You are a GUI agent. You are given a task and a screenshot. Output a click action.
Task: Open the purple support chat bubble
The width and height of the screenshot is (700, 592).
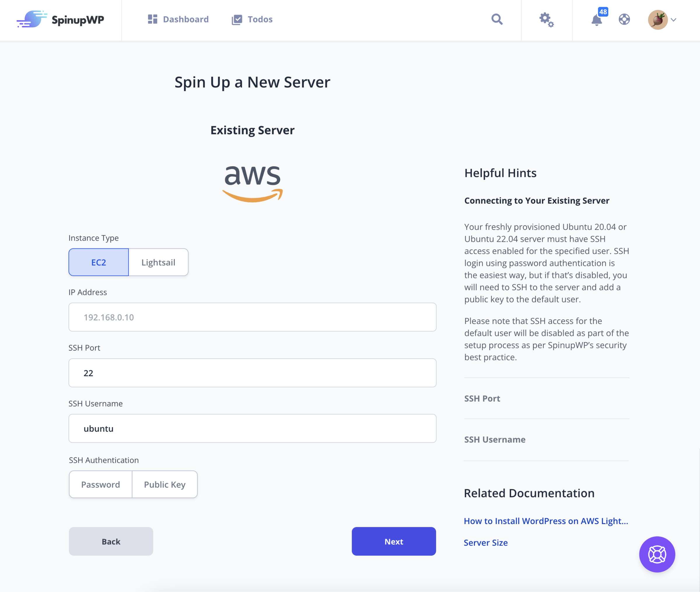pyautogui.click(x=657, y=554)
